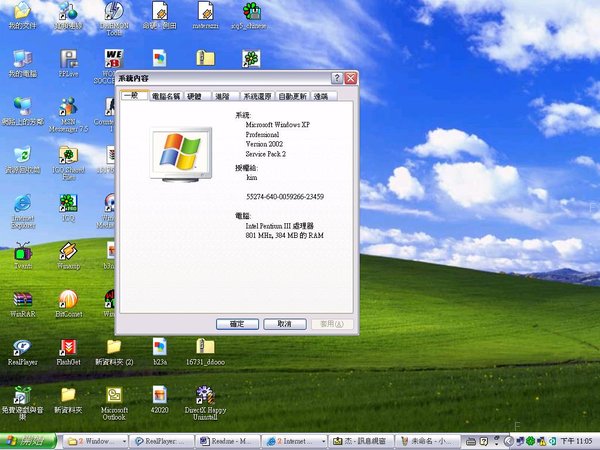Viewport: 600px width, 450px height.
Task: Click the product ID 55274-640-0059266-23459 text
Action: tap(285, 197)
